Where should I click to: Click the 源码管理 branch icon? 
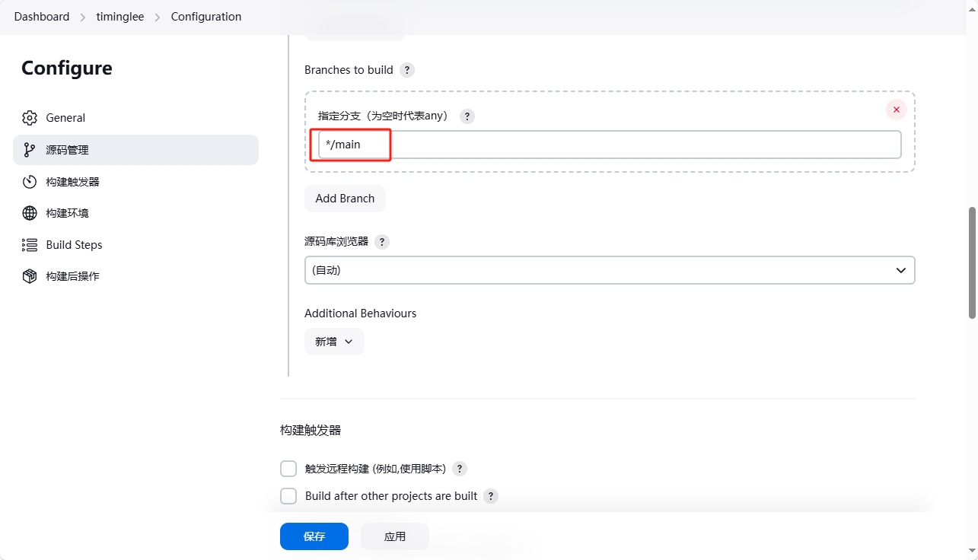click(x=30, y=150)
